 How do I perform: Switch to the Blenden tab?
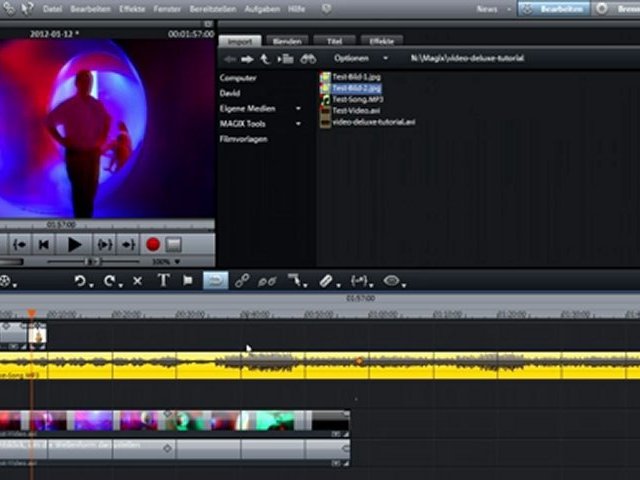[288, 41]
